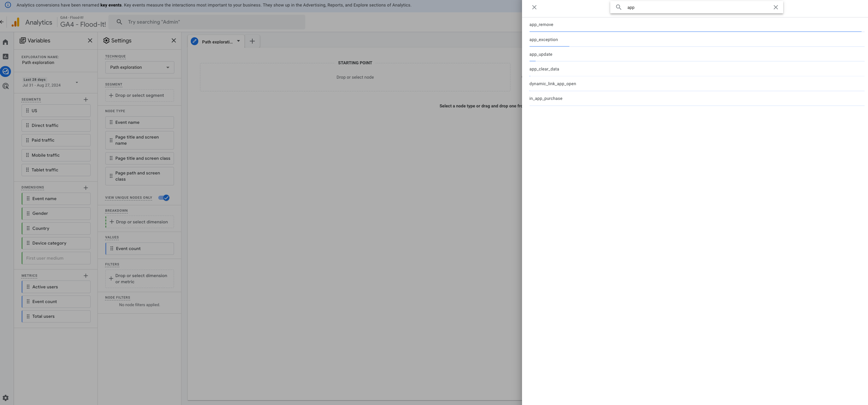Click Drop or select segment button
The height and width of the screenshot is (405, 868).
coord(139,95)
